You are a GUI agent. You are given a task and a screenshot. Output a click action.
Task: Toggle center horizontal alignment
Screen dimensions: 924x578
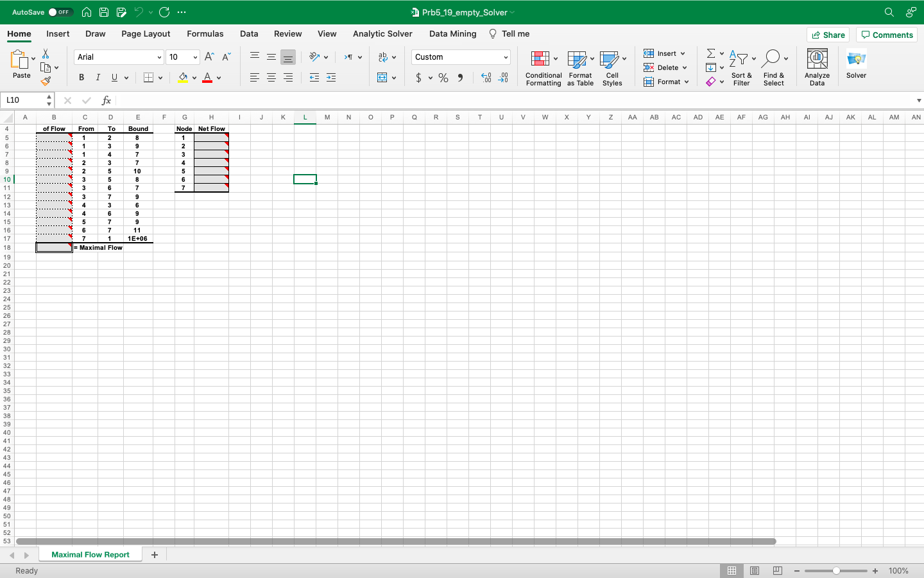(x=271, y=78)
